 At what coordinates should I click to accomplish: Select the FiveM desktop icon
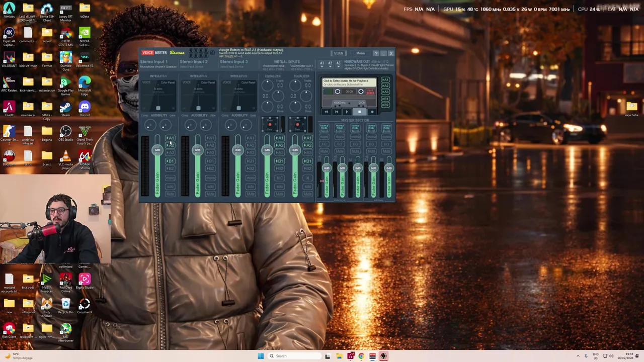9,108
